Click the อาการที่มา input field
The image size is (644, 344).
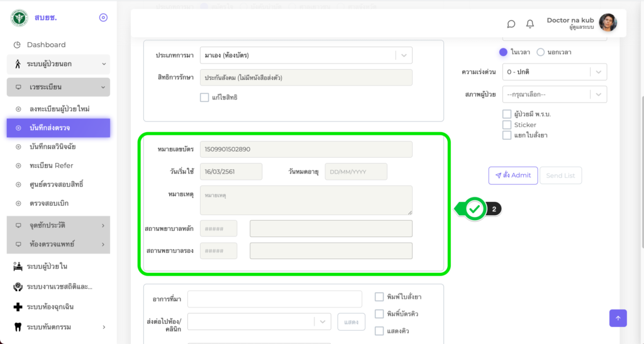click(274, 299)
